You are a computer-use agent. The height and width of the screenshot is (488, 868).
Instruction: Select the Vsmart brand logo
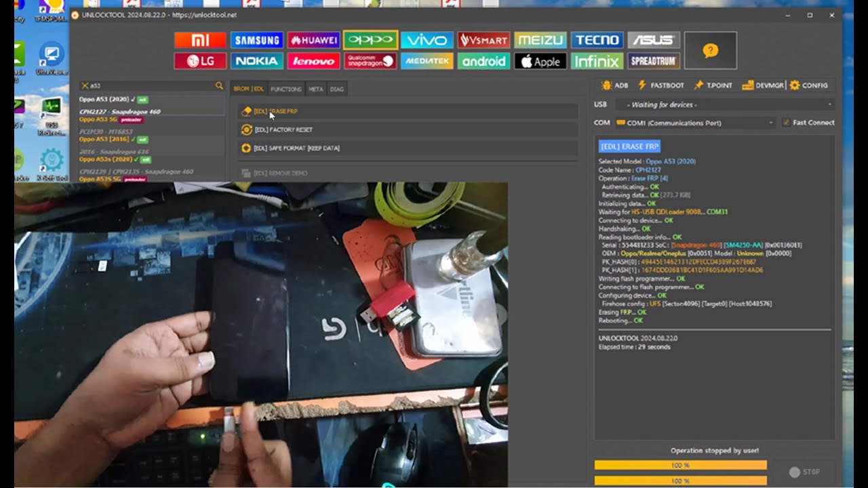point(484,41)
